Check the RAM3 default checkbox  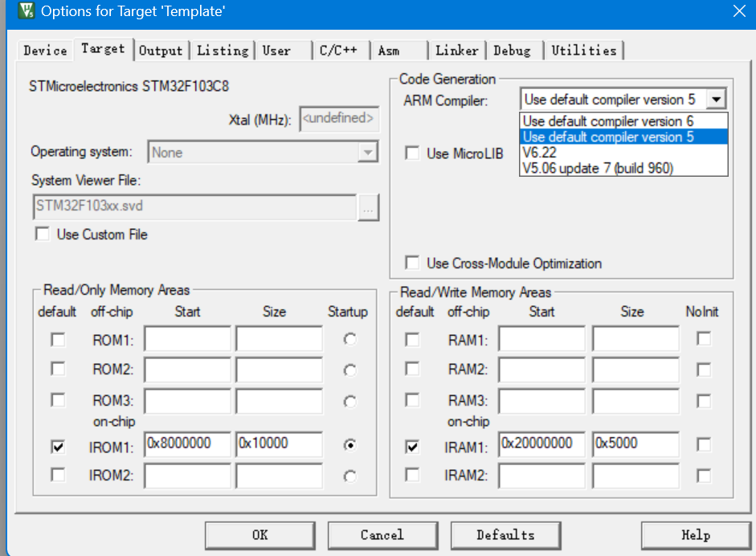[412, 400]
